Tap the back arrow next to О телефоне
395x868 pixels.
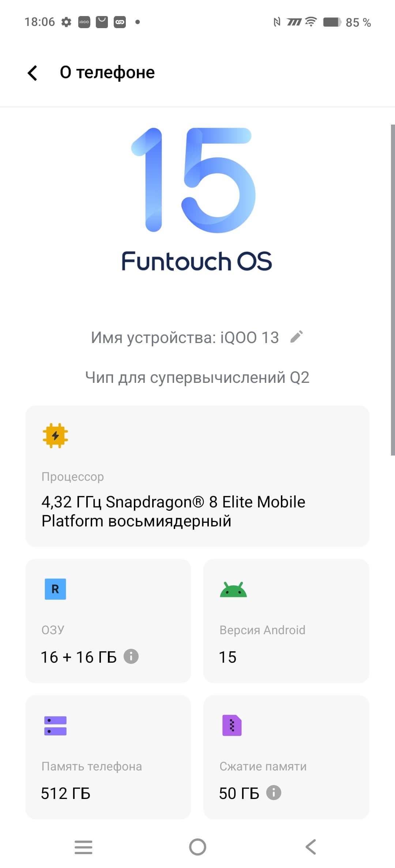click(33, 73)
